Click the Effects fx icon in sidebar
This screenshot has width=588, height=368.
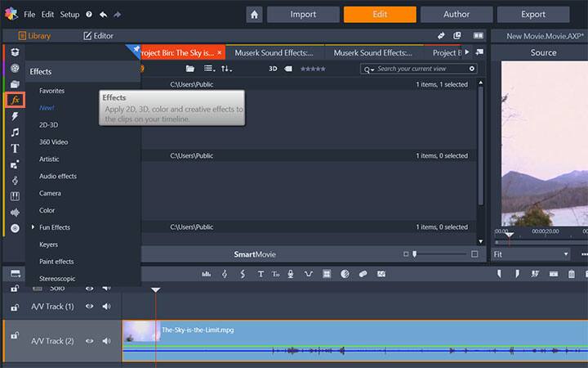pos(15,100)
